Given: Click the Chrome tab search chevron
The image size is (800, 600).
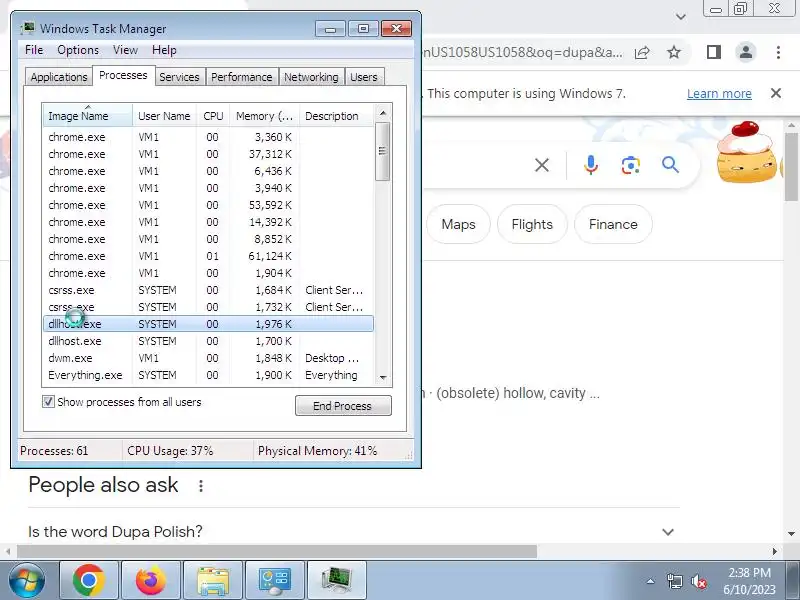Looking at the screenshot, I should coord(681,17).
